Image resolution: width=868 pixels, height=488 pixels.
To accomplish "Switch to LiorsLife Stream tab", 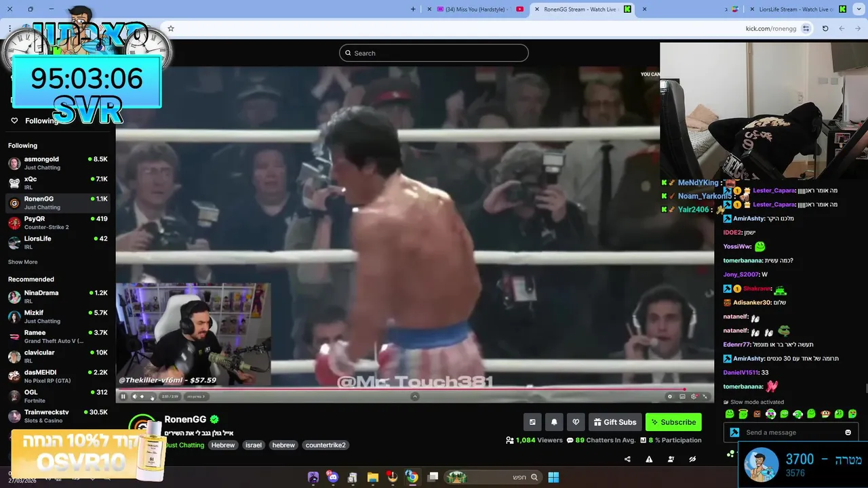I will [x=797, y=9].
